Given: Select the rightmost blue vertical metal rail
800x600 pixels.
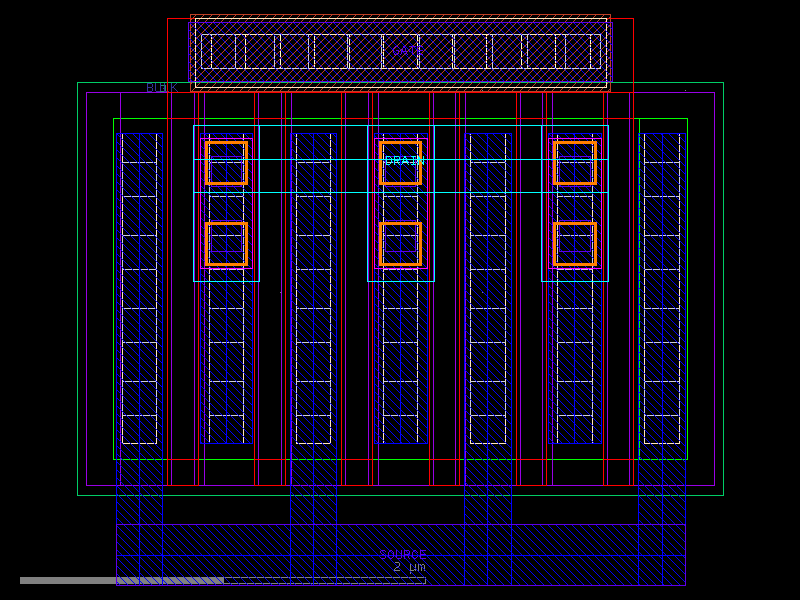Looking at the screenshot, I should coord(660,300).
